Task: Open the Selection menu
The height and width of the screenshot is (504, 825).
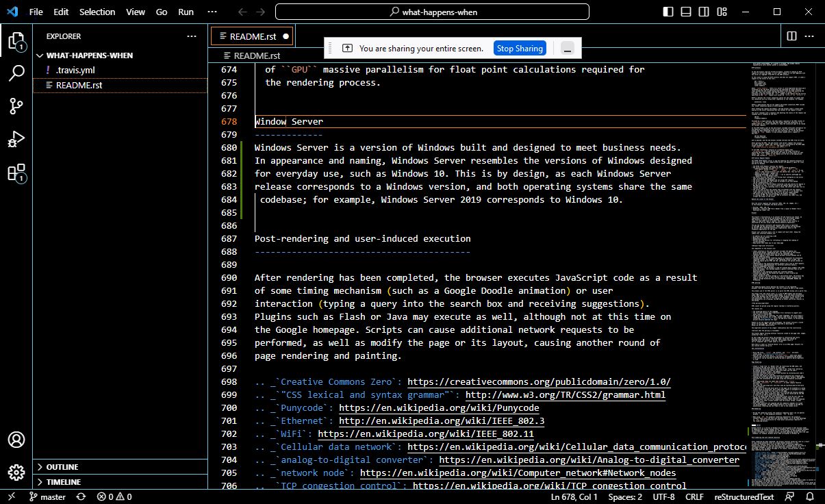Action: [x=97, y=12]
